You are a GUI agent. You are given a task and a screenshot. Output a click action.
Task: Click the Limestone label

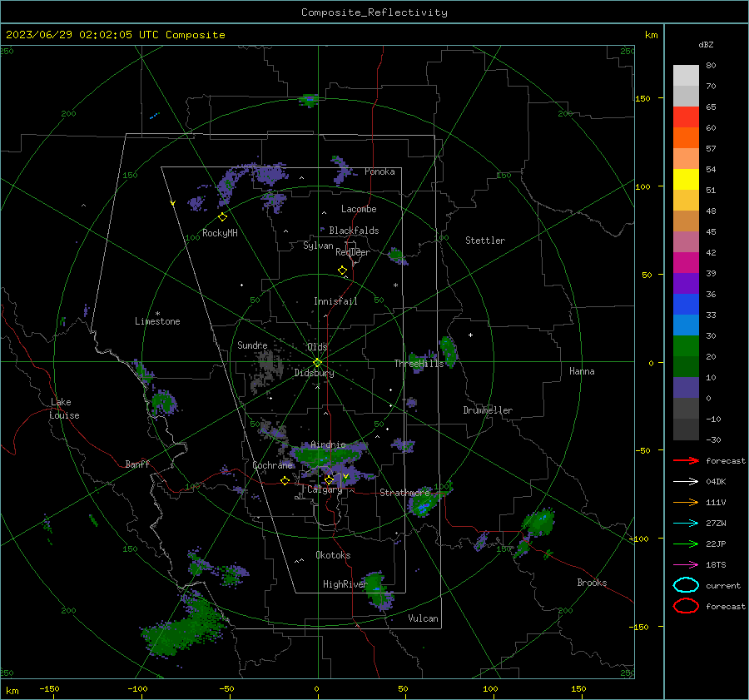click(x=157, y=321)
